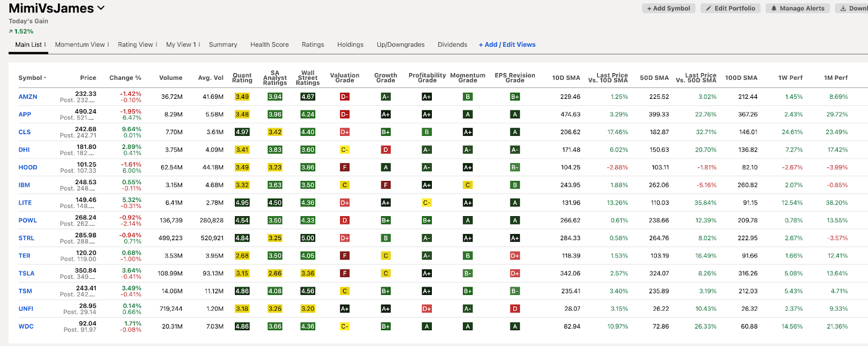Image resolution: width=868 pixels, height=346 pixels.
Task: Click AMZN Wall Street rating 4.67 badge
Action: coord(308,97)
